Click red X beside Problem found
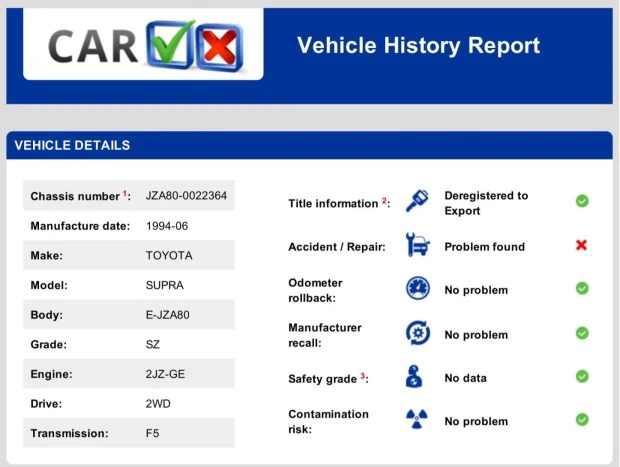620x467 pixels. 581,245
